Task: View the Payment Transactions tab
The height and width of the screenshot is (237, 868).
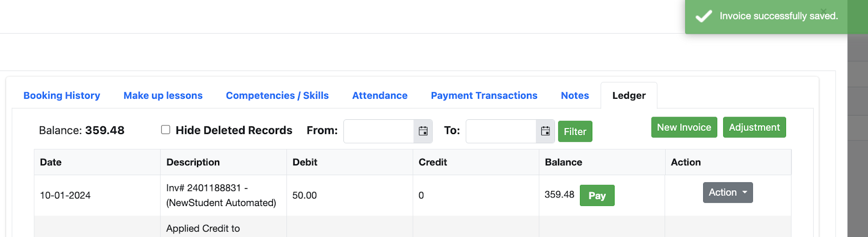Action: click(x=484, y=95)
